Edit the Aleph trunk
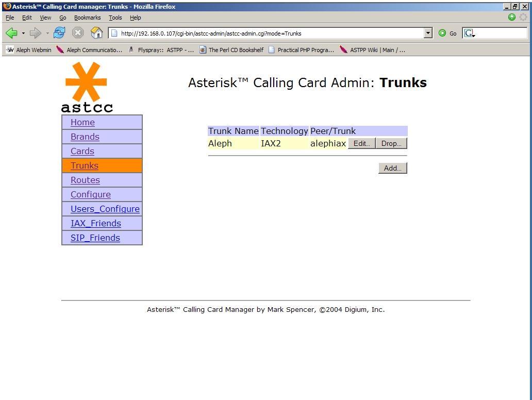 pos(361,143)
